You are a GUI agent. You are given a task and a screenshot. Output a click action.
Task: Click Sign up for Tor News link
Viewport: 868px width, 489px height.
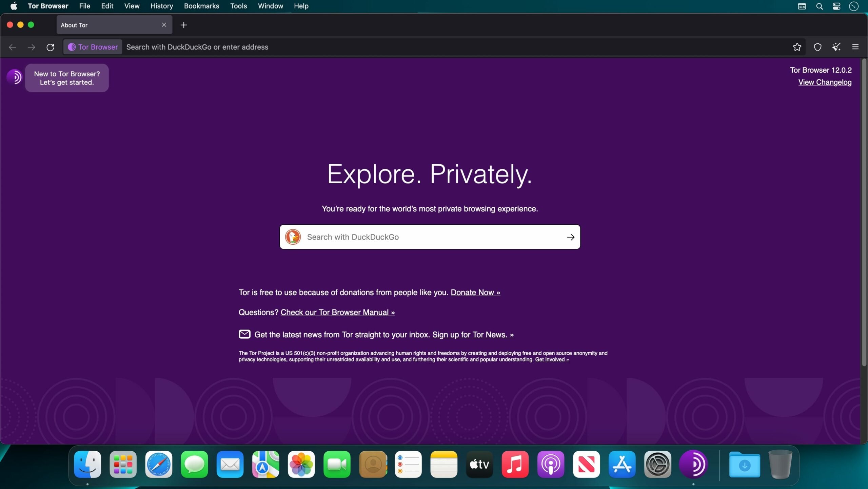(x=473, y=335)
